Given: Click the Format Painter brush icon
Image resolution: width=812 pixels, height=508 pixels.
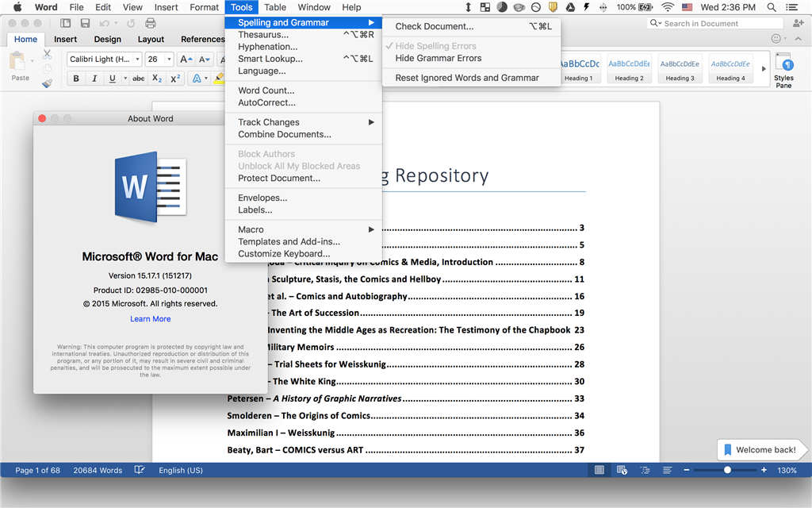Looking at the screenshot, I should [47, 82].
